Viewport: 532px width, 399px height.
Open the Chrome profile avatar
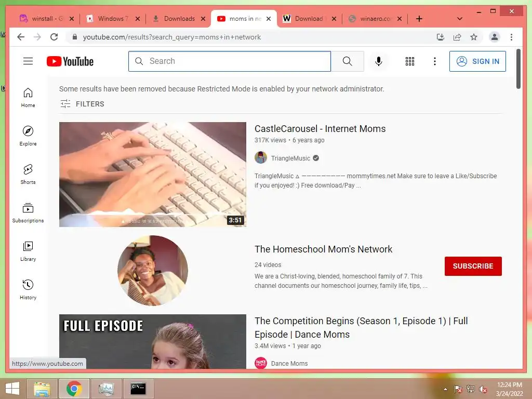pos(495,37)
